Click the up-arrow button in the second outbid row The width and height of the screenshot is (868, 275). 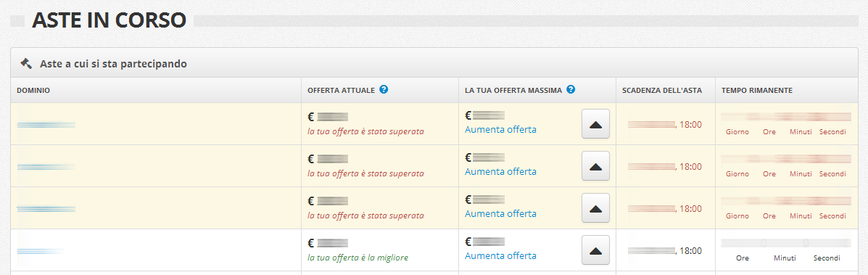click(595, 165)
